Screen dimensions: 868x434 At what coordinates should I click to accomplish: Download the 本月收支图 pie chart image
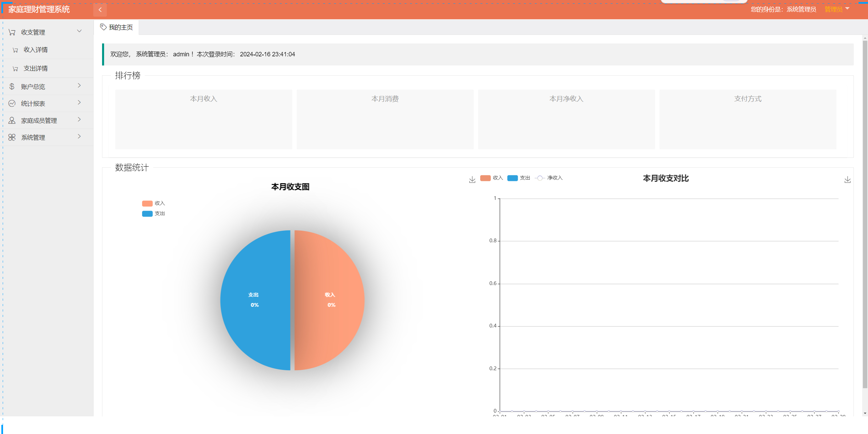pyautogui.click(x=472, y=180)
